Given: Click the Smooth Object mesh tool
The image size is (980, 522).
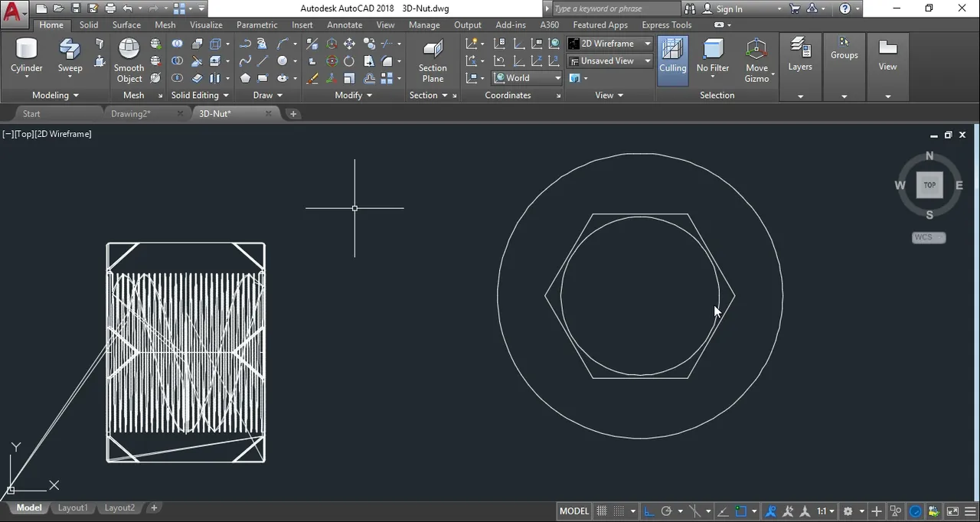Looking at the screenshot, I should click(129, 60).
